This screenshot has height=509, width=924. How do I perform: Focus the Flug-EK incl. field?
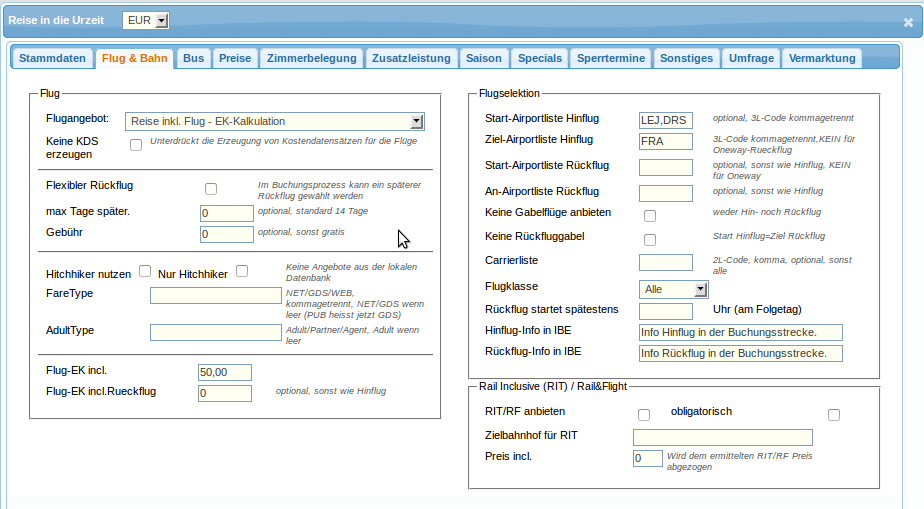[x=225, y=372]
